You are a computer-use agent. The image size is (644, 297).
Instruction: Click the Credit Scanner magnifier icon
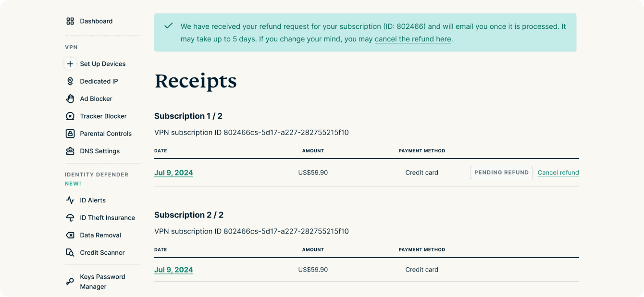70,253
